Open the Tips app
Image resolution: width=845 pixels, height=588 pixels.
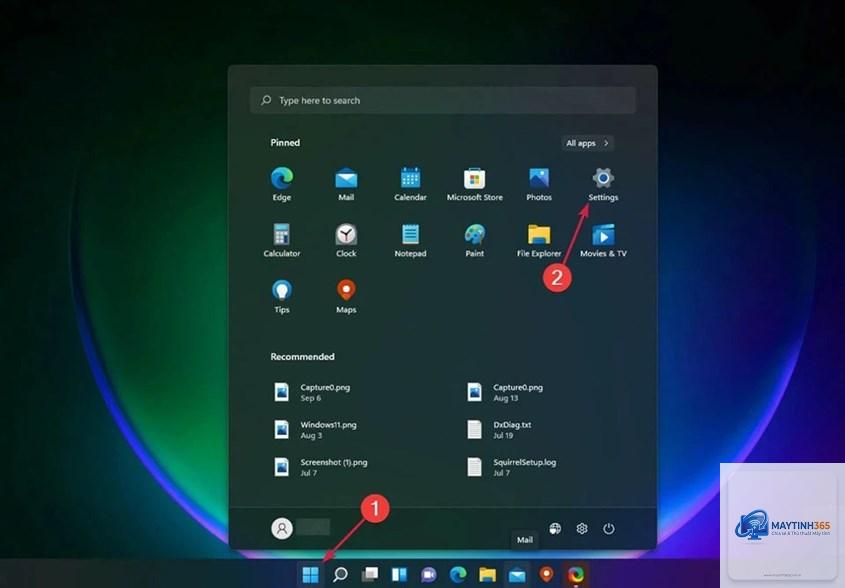pyautogui.click(x=281, y=296)
